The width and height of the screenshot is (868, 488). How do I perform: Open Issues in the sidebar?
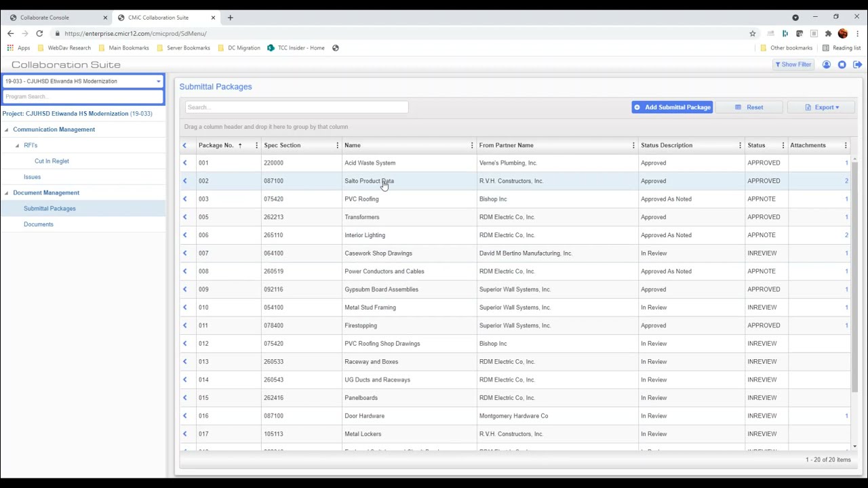tap(32, 177)
